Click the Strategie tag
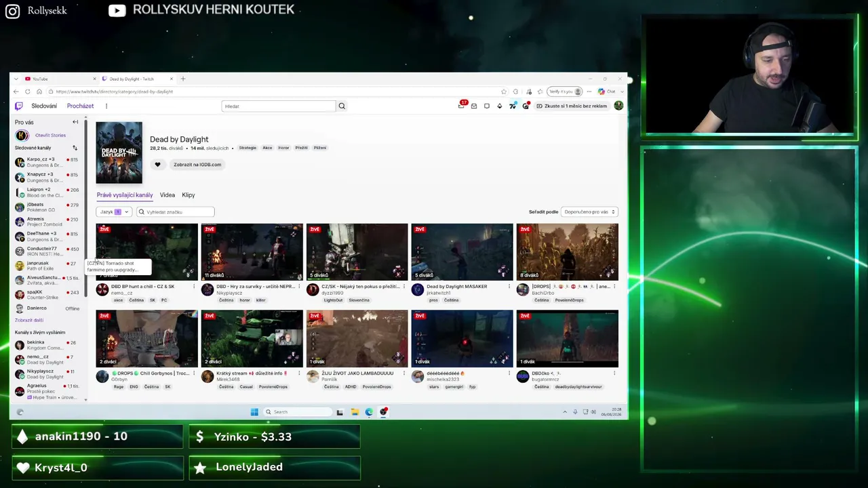The width and height of the screenshot is (868, 488). pyautogui.click(x=248, y=148)
